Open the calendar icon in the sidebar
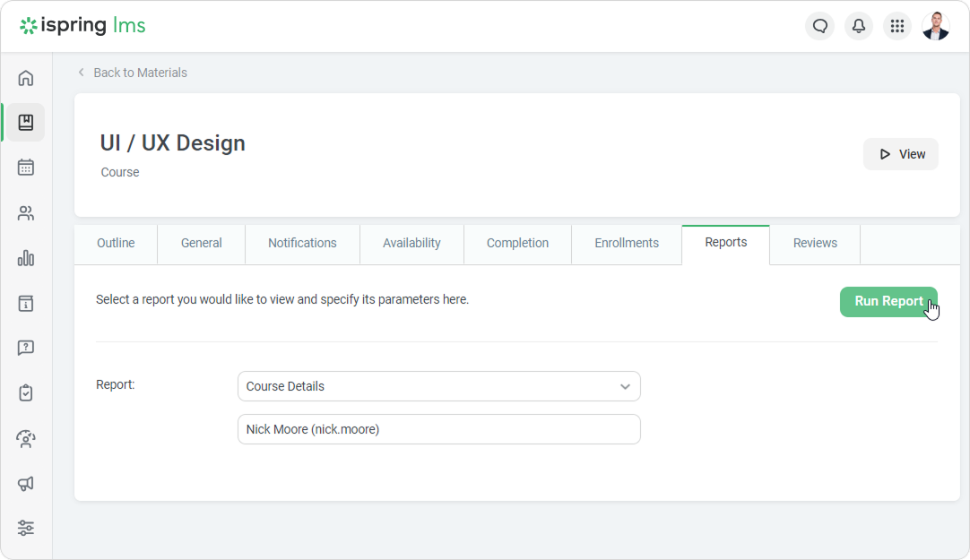Viewport: 970px width, 560px height. (x=25, y=168)
